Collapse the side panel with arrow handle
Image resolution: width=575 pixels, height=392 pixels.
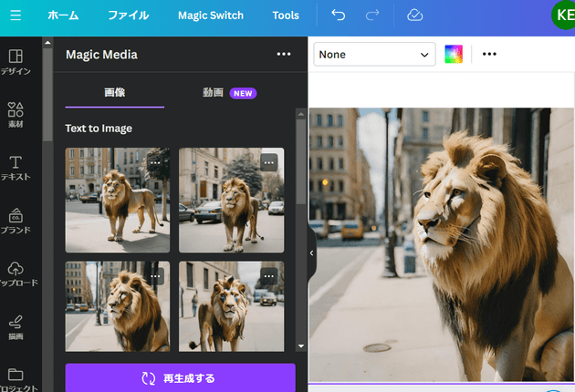point(311,253)
